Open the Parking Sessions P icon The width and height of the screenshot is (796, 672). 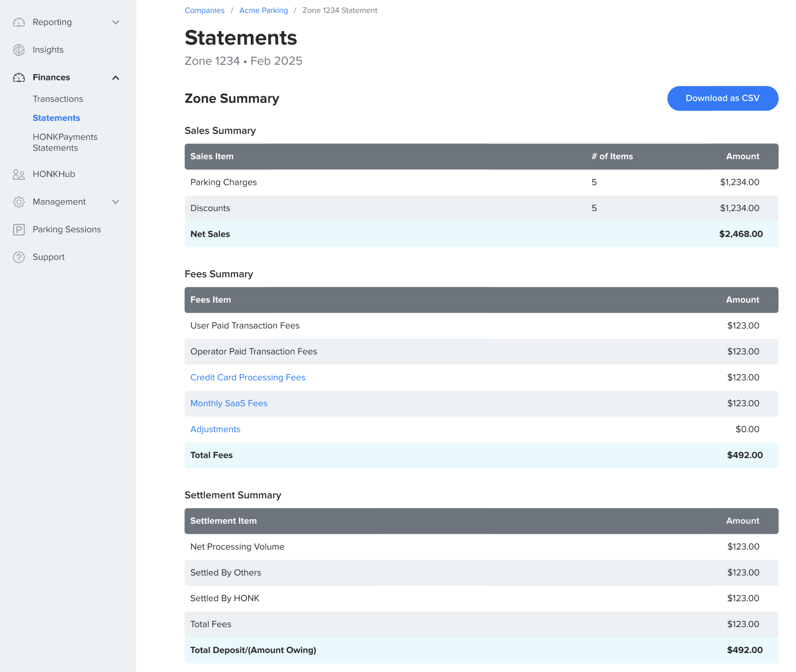tap(19, 229)
